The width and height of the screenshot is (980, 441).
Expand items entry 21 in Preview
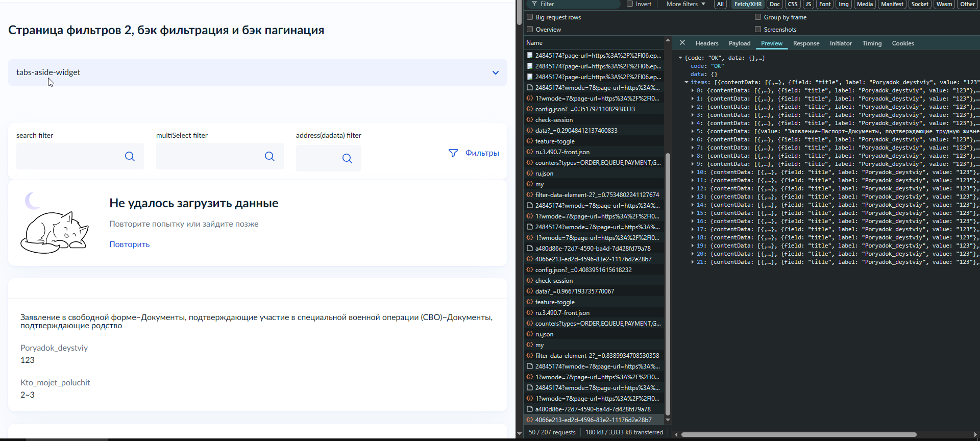[693, 262]
